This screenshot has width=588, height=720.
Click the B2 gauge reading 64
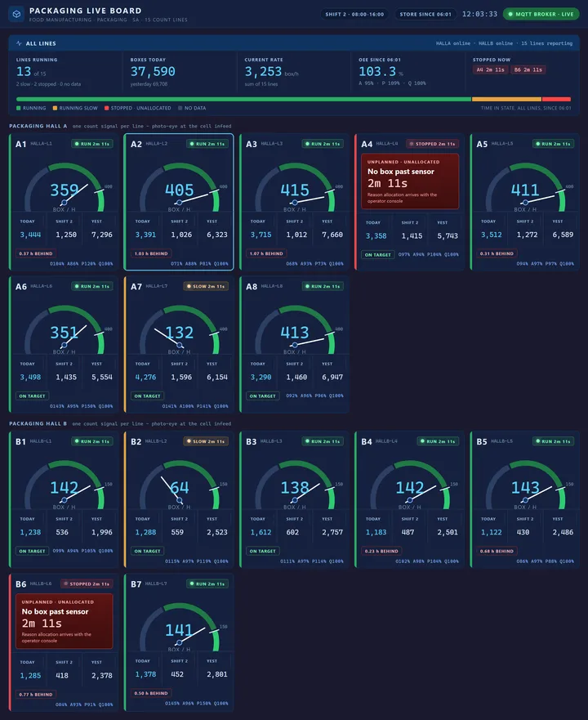[x=180, y=488]
